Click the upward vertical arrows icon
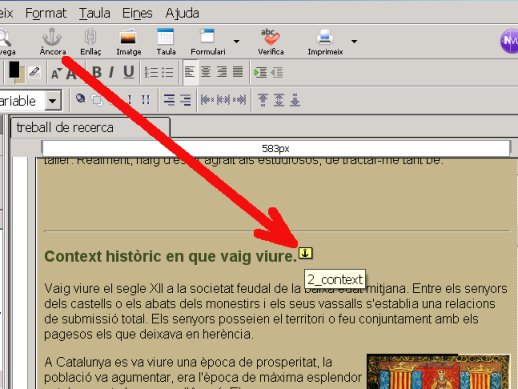Image resolution: width=518 pixels, height=389 pixels. tap(263, 100)
